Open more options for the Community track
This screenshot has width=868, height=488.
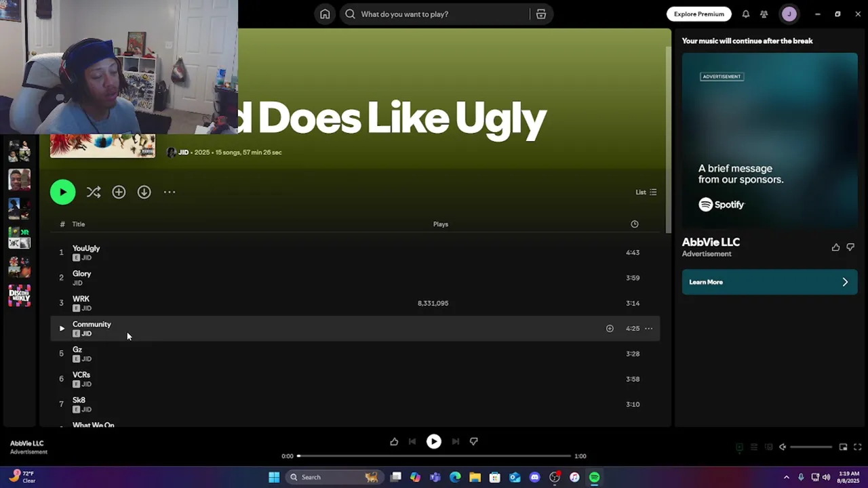click(x=648, y=329)
